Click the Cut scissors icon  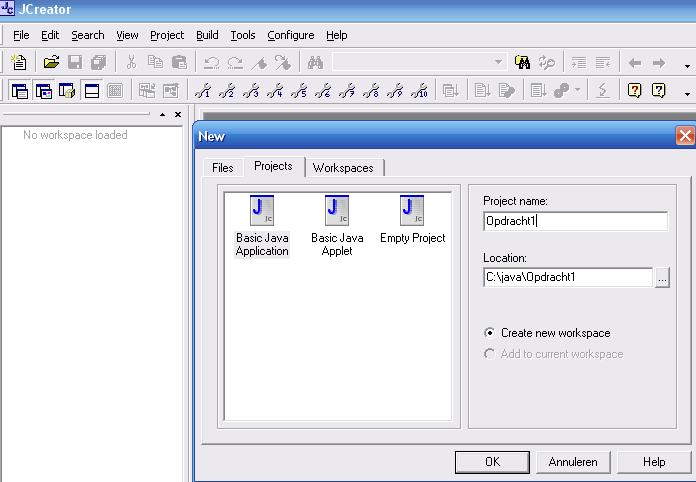(131, 63)
